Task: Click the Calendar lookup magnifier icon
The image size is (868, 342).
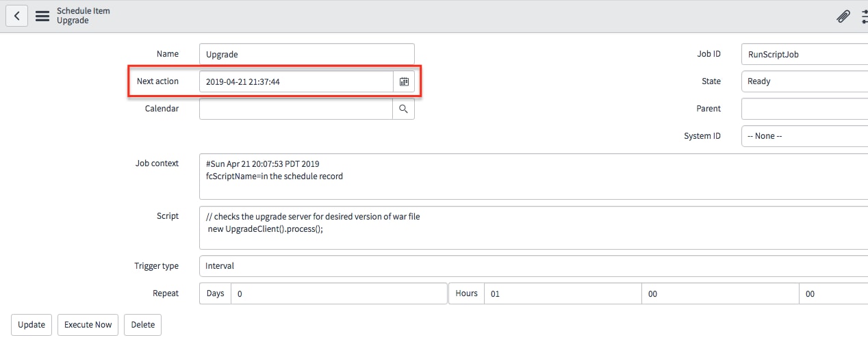Action: tap(404, 109)
